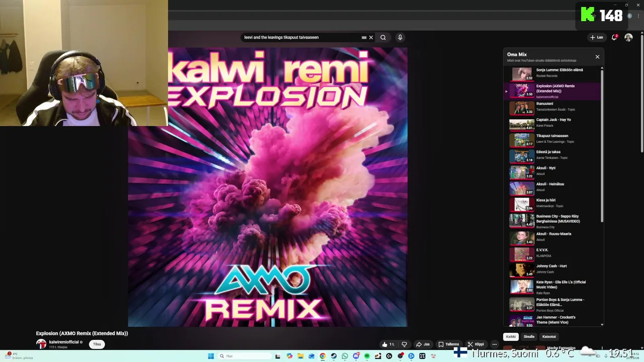Click the Windows taskbar search field
644x362 pixels.
[245, 356]
